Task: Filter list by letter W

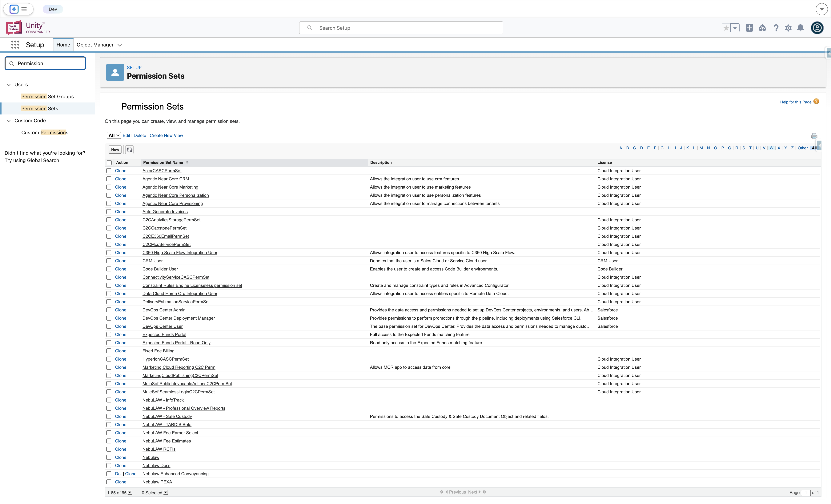Action: pyautogui.click(x=771, y=148)
